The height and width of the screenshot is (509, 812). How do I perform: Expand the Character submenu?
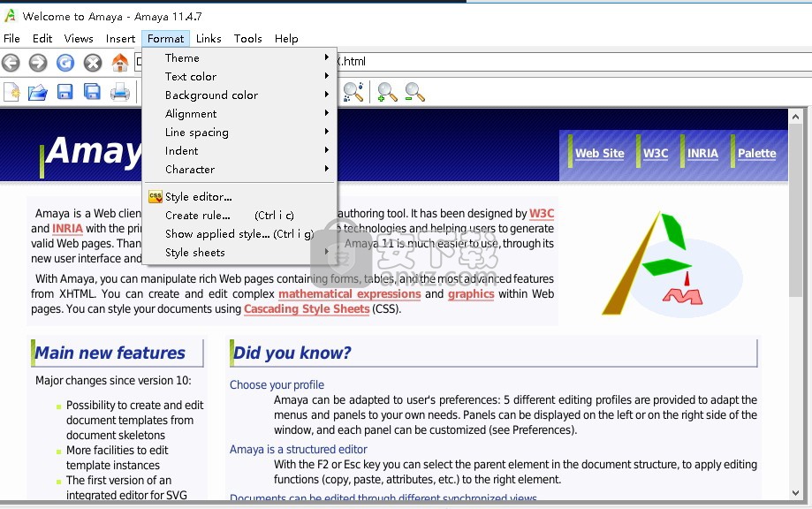[x=239, y=170]
